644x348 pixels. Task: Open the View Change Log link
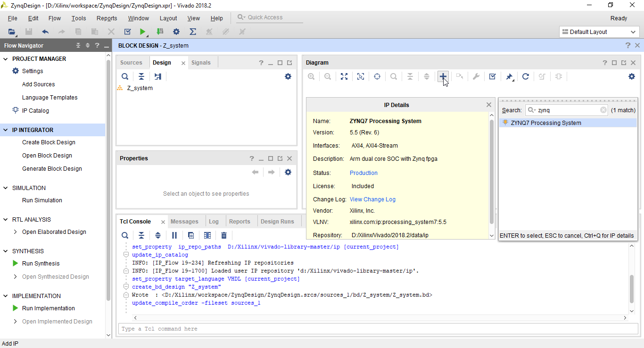(372, 199)
